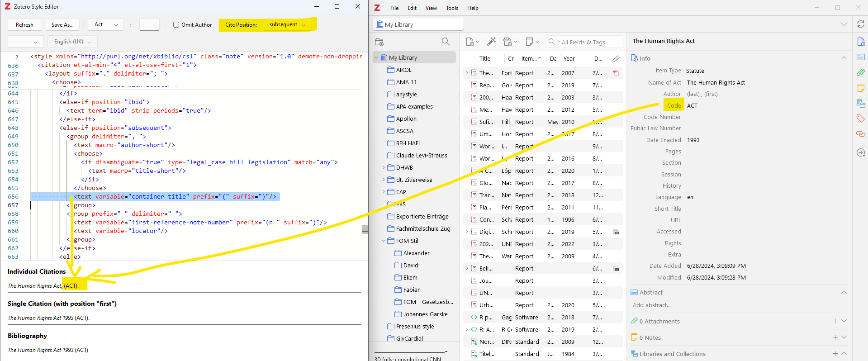Jump to Attachments via green paperclip side icon
The height and width of the screenshot is (361, 868).
(x=860, y=72)
